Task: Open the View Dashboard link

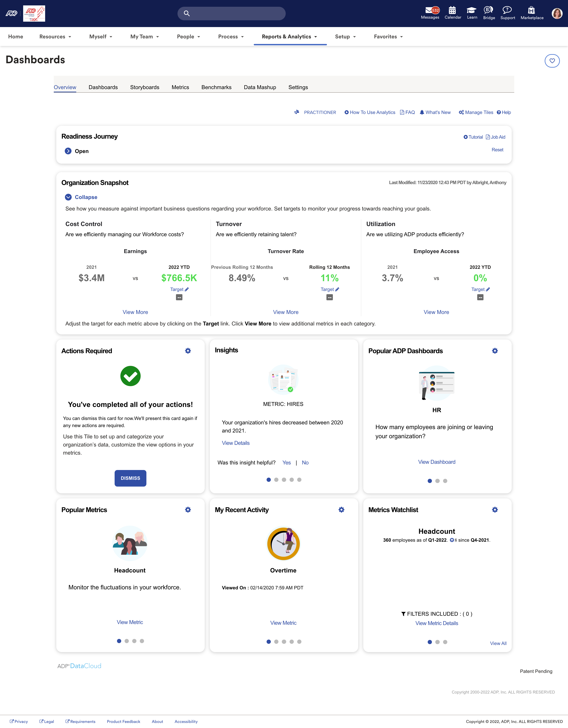Action: tap(437, 462)
